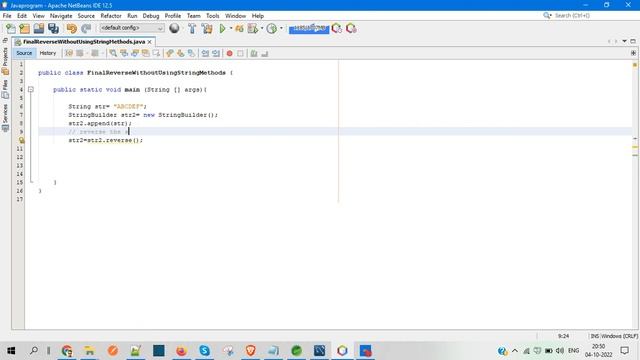Open the Debug menu

tap(151, 16)
